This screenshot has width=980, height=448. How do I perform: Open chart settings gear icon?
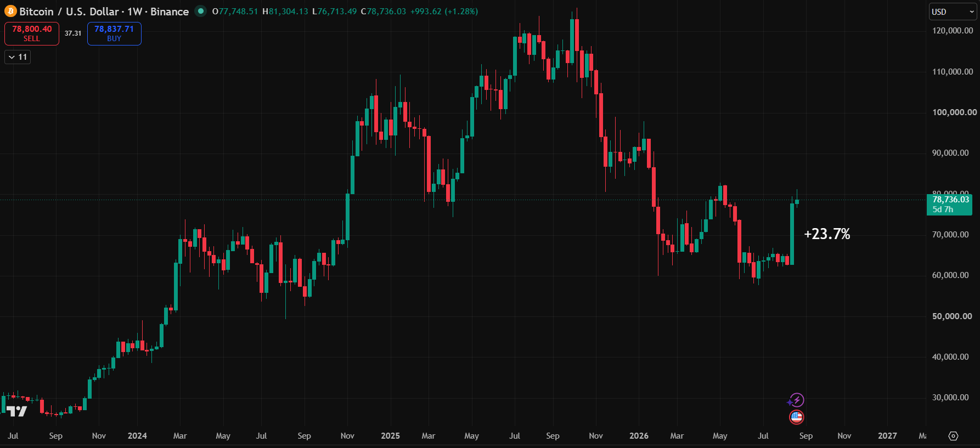[953, 436]
